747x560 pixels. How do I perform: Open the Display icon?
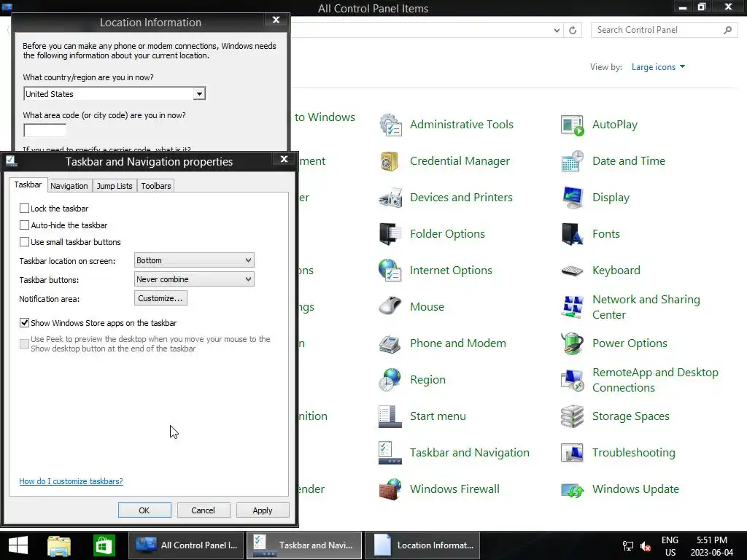click(572, 198)
